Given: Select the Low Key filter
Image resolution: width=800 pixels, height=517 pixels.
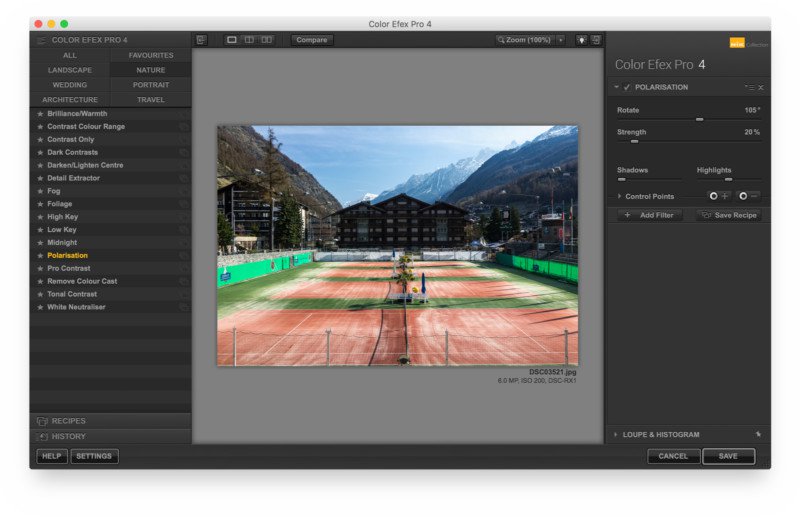Looking at the screenshot, I should [110, 230].
